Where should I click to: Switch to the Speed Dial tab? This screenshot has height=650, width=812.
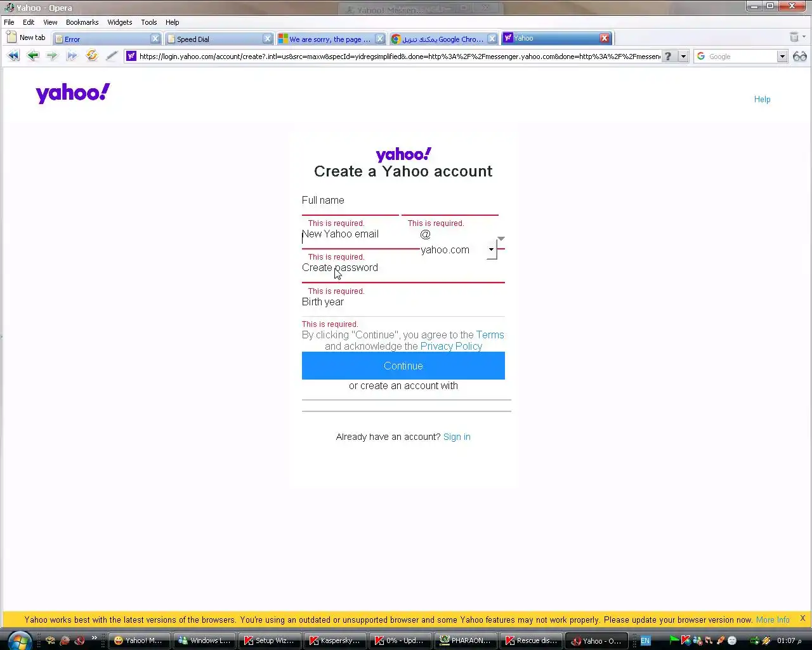coord(219,39)
